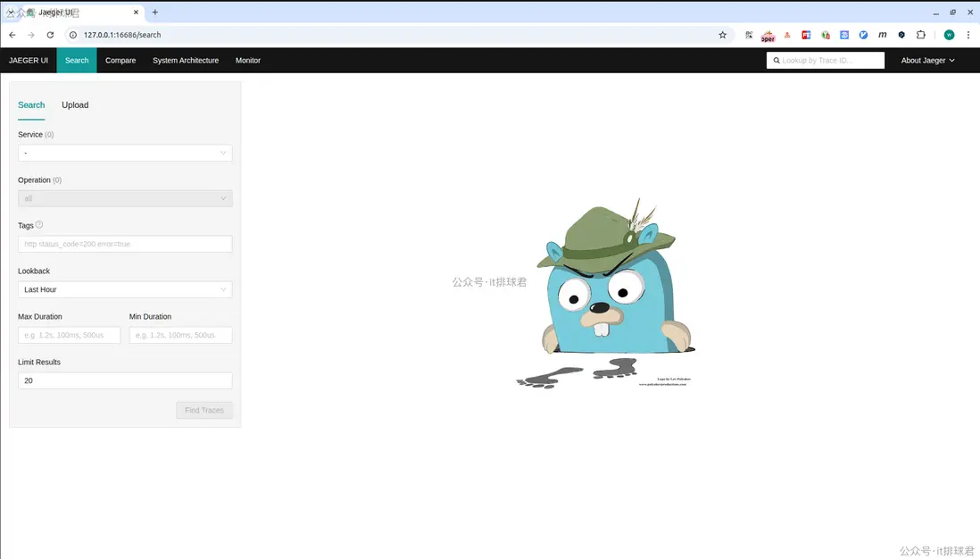Click the 'Lookback' label text
Image resolution: width=980 pixels, height=559 pixels.
[x=34, y=271]
